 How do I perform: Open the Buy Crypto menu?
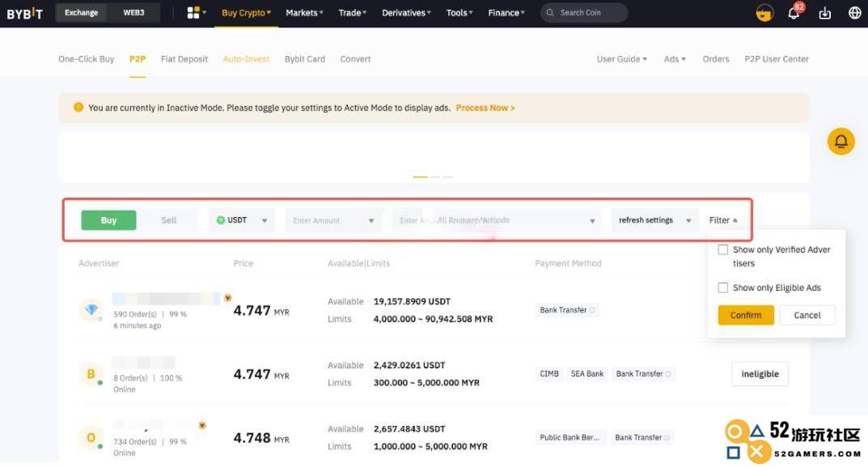247,13
